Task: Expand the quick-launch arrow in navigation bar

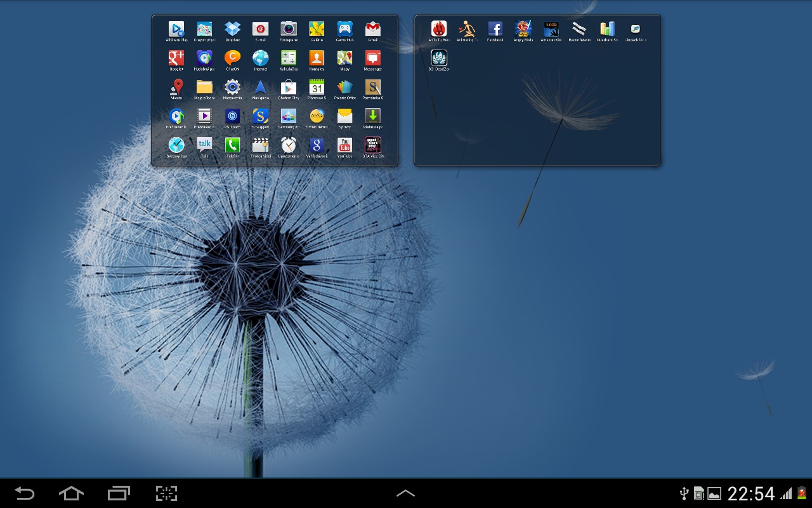Action: click(405, 493)
